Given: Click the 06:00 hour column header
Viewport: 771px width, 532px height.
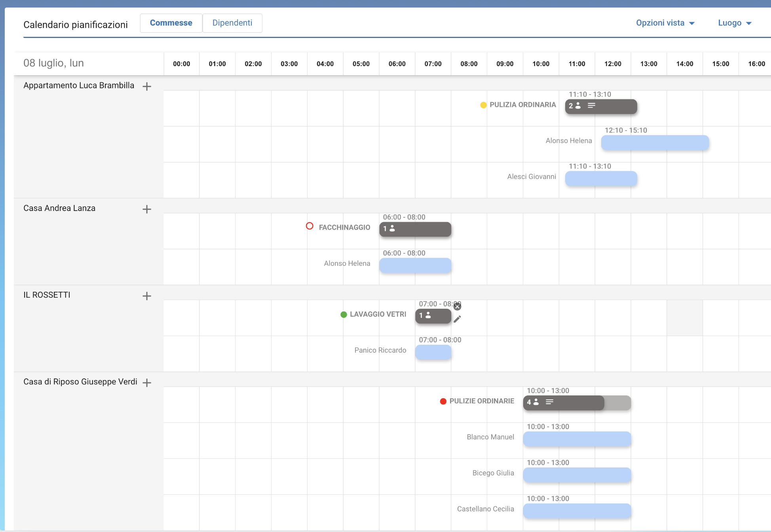Looking at the screenshot, I should [x=397, y=64].
